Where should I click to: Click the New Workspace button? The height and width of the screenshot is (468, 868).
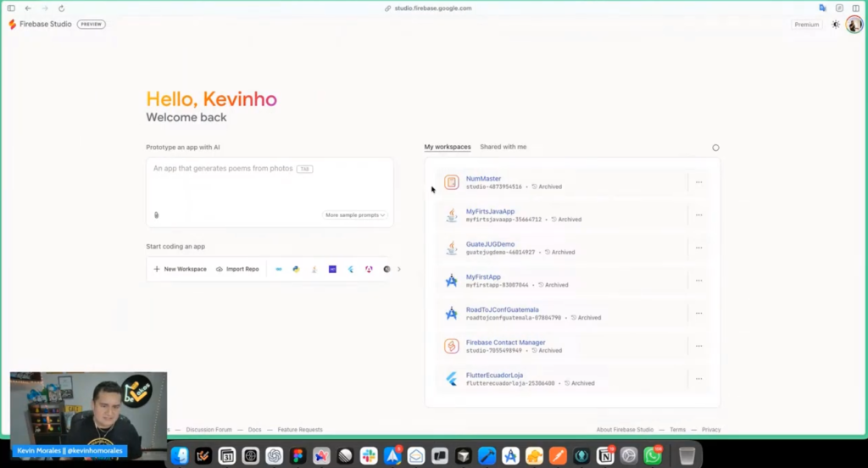[180, 269]
